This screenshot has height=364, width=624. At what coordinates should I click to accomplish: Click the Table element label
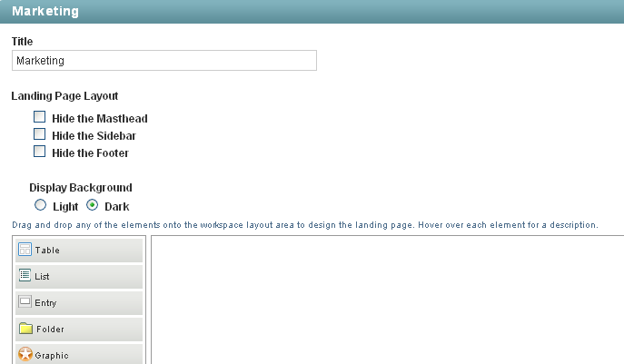[47, 251]
